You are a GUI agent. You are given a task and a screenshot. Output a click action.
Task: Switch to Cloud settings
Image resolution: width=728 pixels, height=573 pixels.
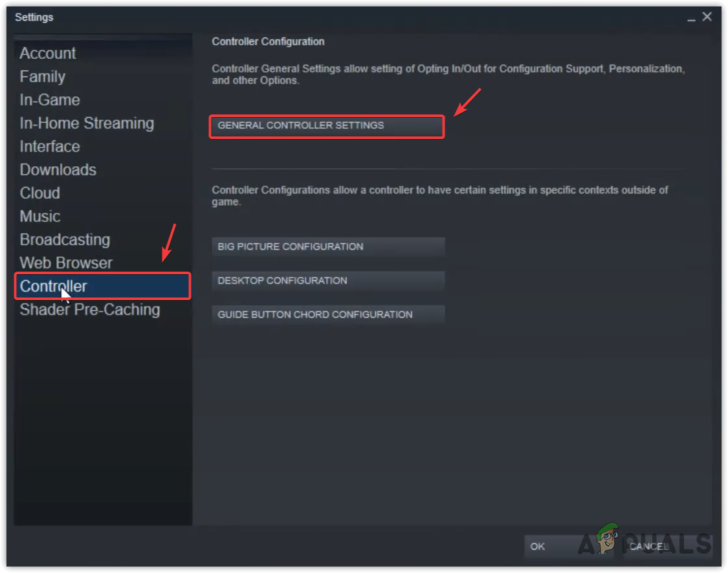click(x=103, y=193)
